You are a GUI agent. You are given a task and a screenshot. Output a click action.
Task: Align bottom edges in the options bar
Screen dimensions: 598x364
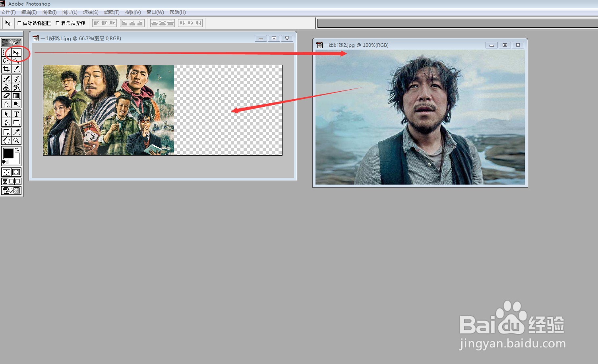pos(112,23)
